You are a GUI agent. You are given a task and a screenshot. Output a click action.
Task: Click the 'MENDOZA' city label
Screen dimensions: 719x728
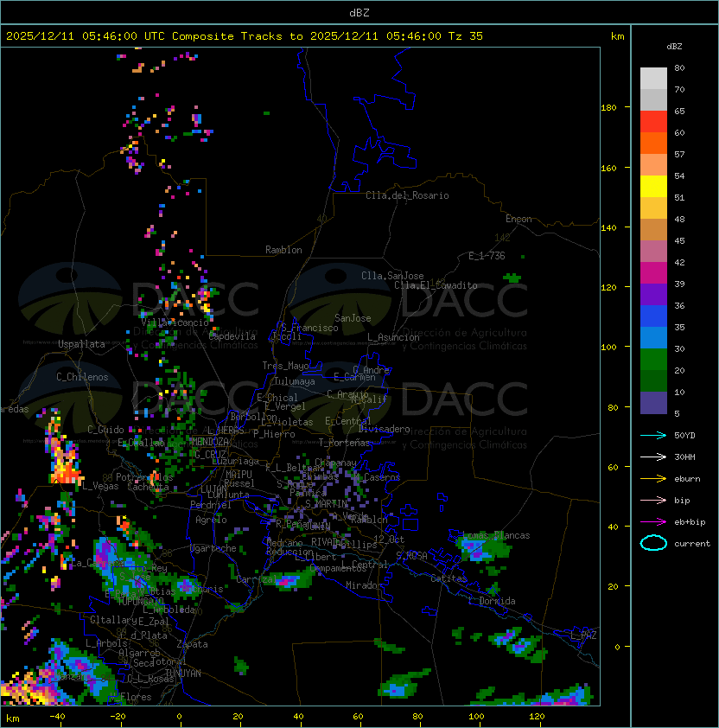coord(210,441)
